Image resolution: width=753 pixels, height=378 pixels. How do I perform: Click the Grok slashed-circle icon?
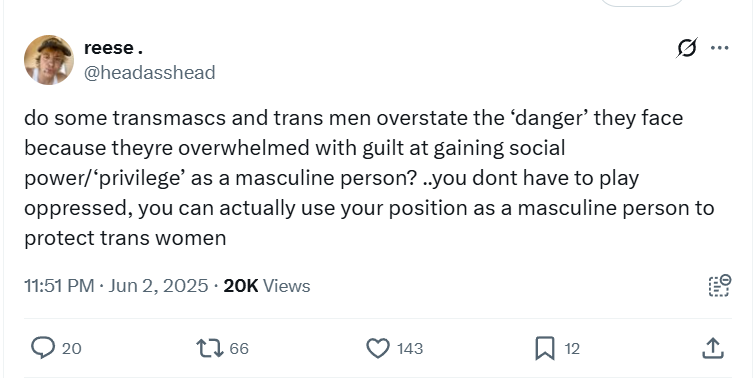687,48
